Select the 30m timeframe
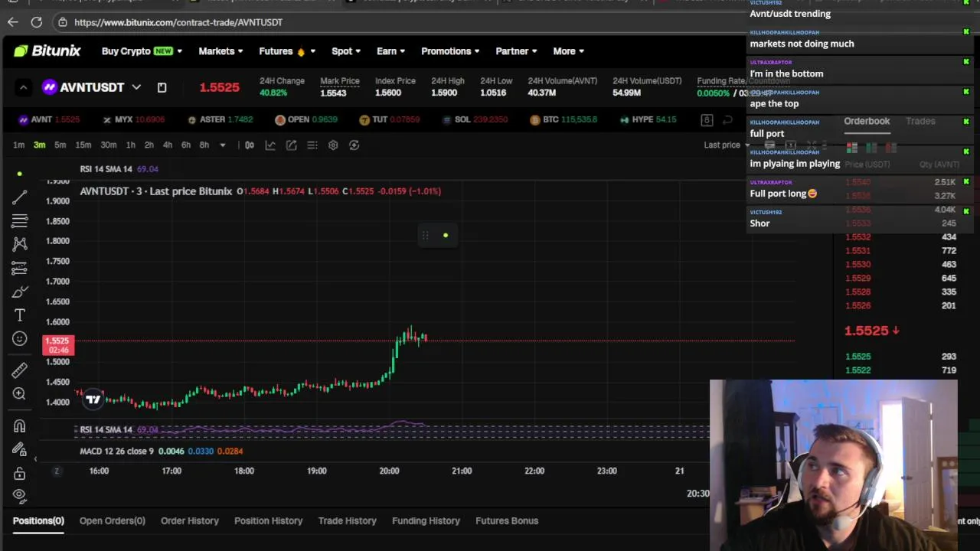 tap(109, 145)
